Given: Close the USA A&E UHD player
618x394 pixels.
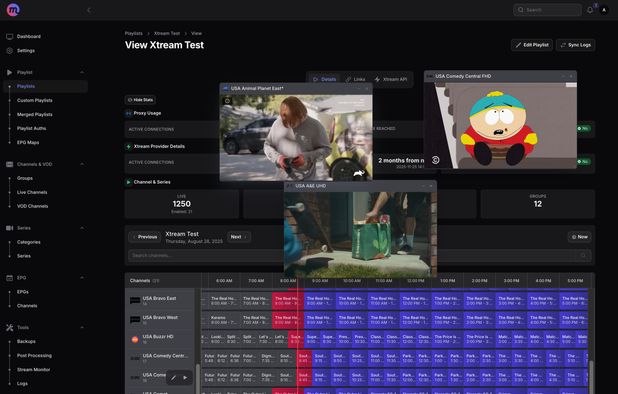Looking at the screenshot, I should 431,186.
